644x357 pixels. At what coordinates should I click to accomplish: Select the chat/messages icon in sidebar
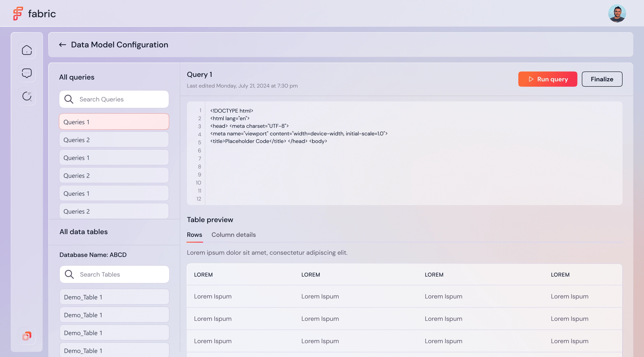[x=26, y=73]
